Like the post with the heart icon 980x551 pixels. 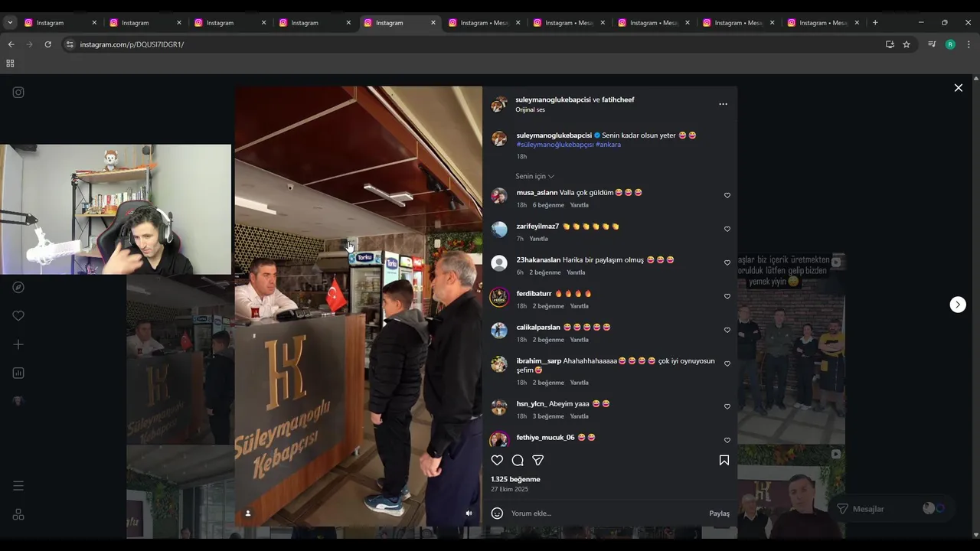497,460
